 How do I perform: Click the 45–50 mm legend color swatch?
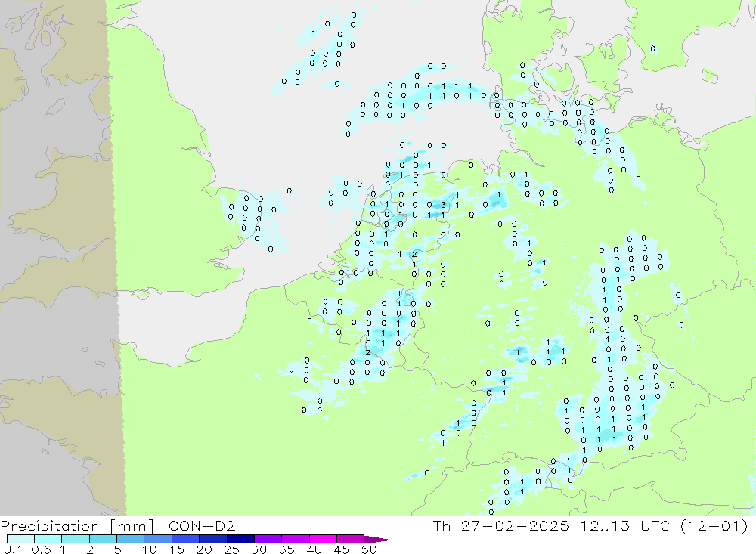pos(350,539)
